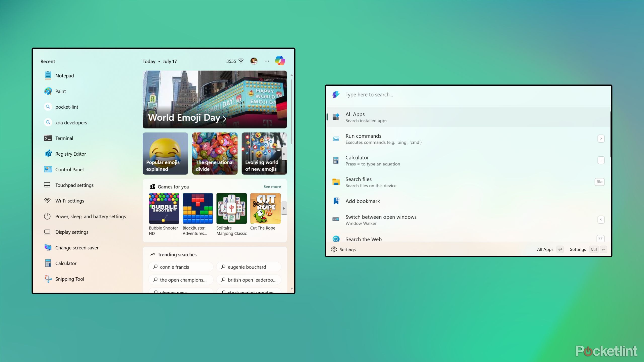The height and width of the screenshot is (362, 644).
Task: Open the rewards trophy with 3555 points
Action: point(235,61)
